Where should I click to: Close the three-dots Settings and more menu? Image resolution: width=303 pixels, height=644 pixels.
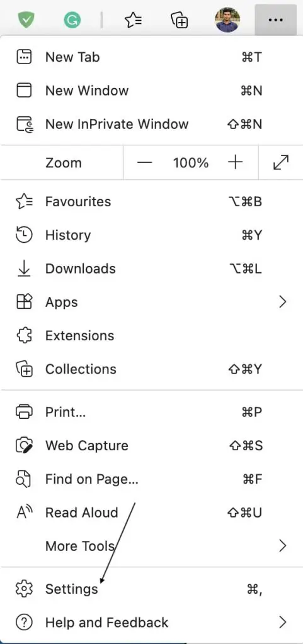click(x=275, y=19)
